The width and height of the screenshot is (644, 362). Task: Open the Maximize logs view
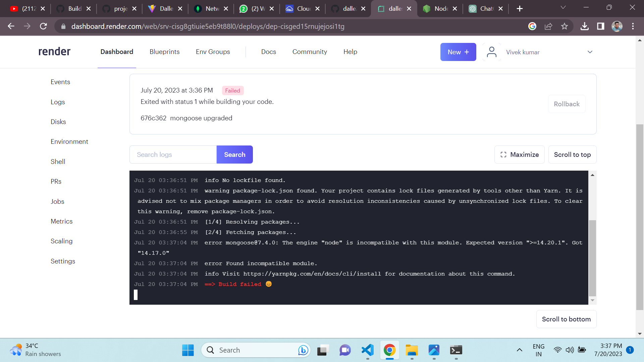point(519,155)
